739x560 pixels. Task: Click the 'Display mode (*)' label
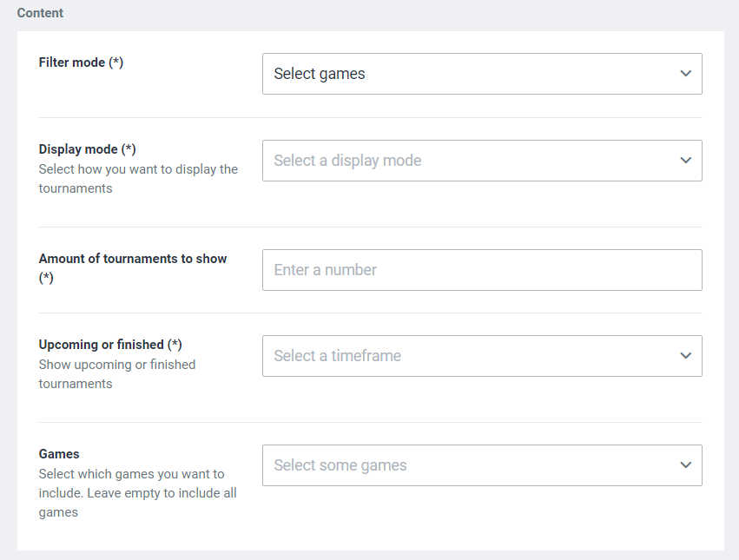pos(80,149)
